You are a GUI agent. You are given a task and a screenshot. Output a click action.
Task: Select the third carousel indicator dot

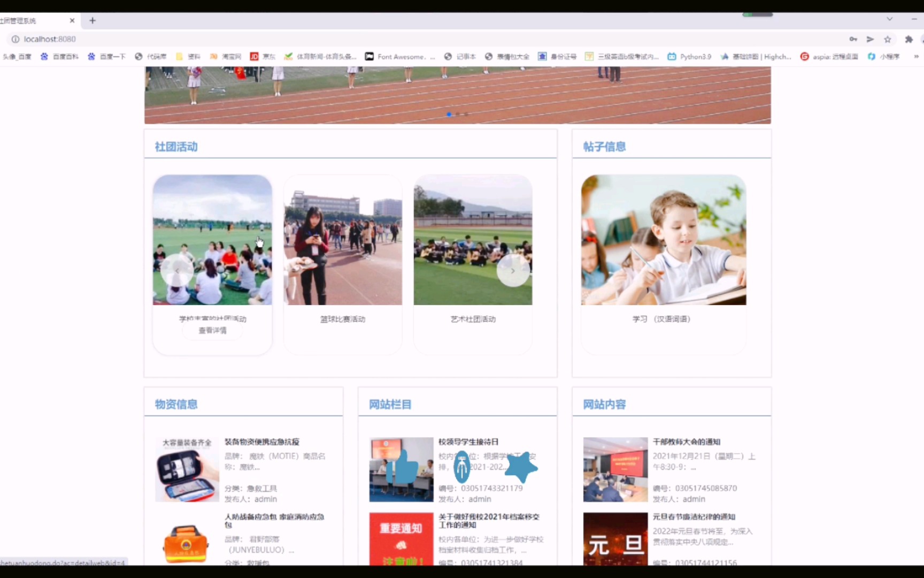466,114
